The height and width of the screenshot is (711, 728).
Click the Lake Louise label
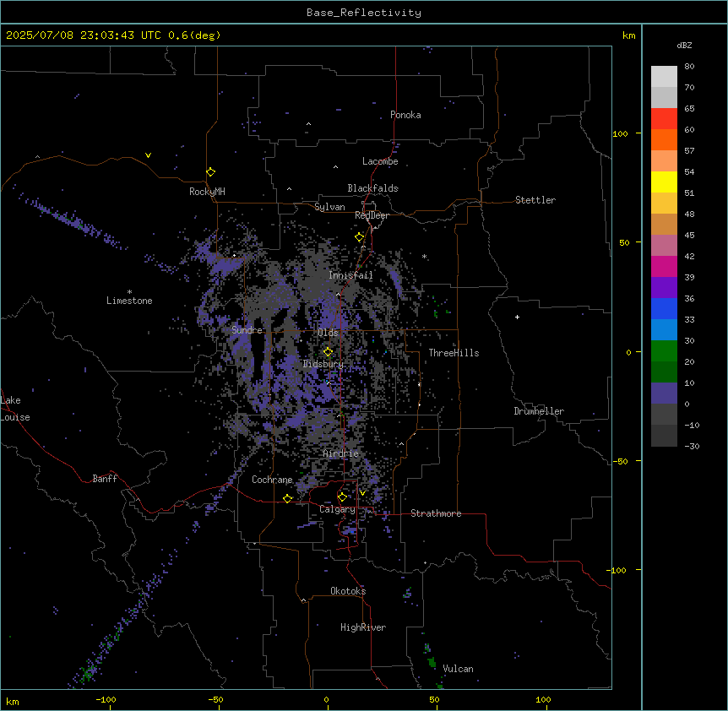[15, 409]
